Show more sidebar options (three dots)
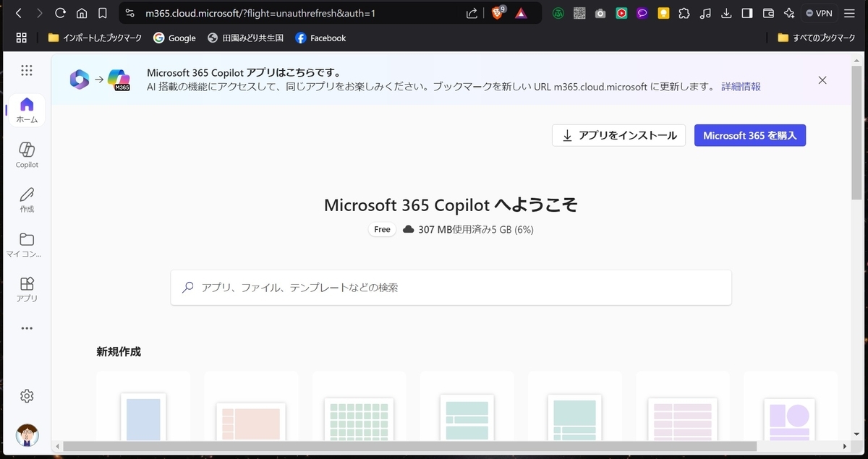Screen dimensions: 868x459 [x=27, y=328]
